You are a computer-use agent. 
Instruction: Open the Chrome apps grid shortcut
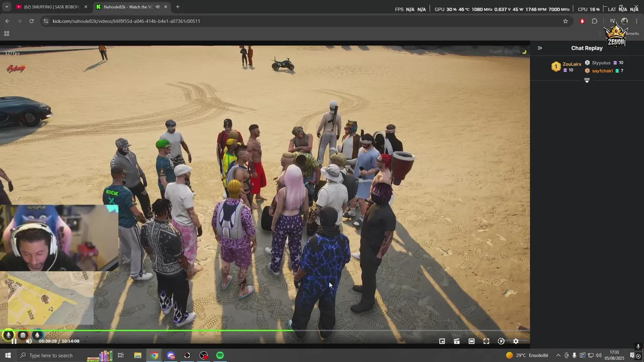click(x=7, y=34)
